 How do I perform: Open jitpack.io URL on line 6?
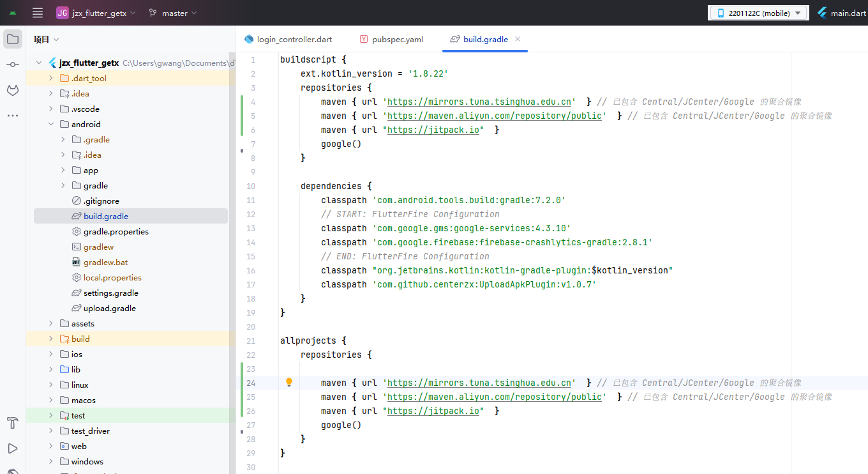point(433,130)
